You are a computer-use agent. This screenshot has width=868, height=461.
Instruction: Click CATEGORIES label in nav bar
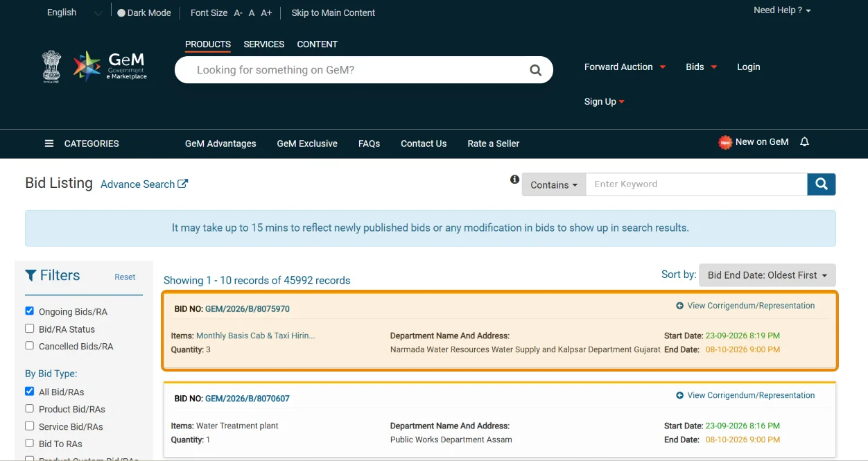click(92, 143)
